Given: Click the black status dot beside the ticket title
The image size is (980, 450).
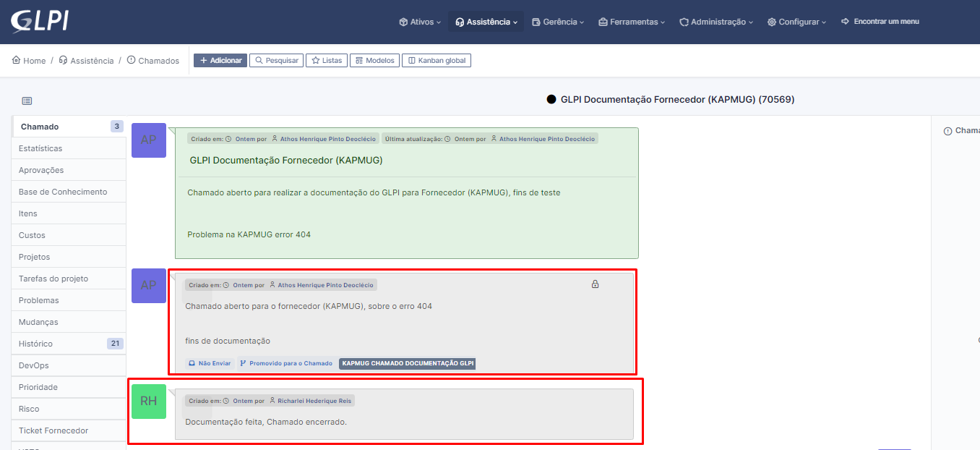Looking at the screenshot, I should click(x=551, y=99).
